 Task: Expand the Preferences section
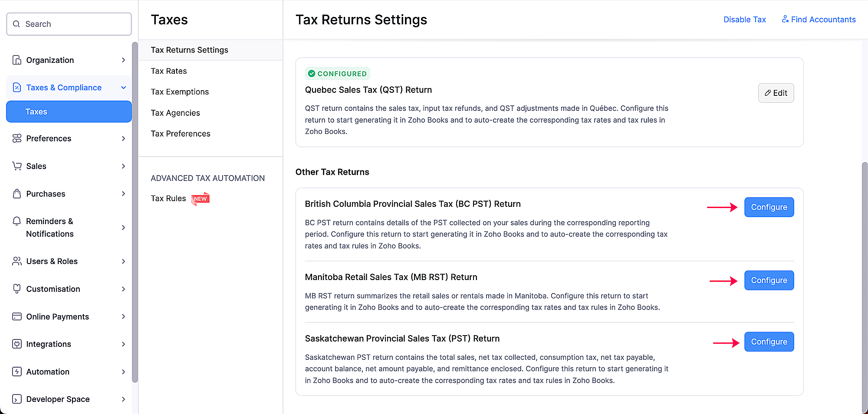point(123,138)
